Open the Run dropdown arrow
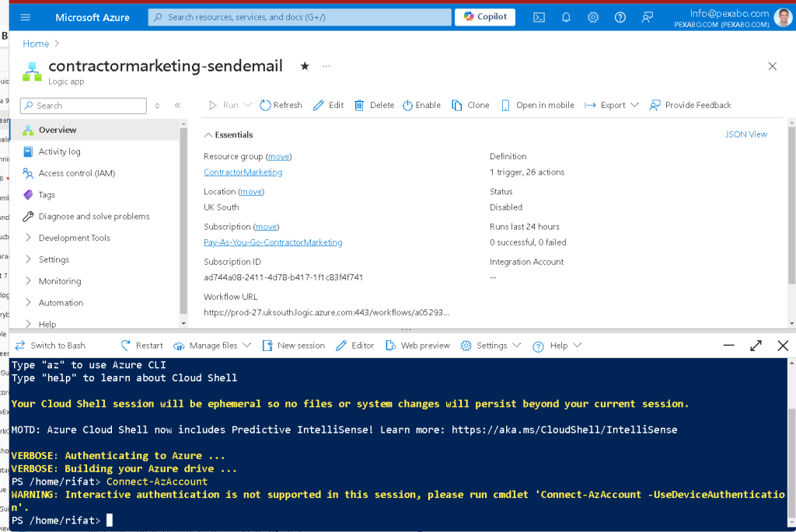The width and height of the screenshot is (796, 532). (248, 105)
